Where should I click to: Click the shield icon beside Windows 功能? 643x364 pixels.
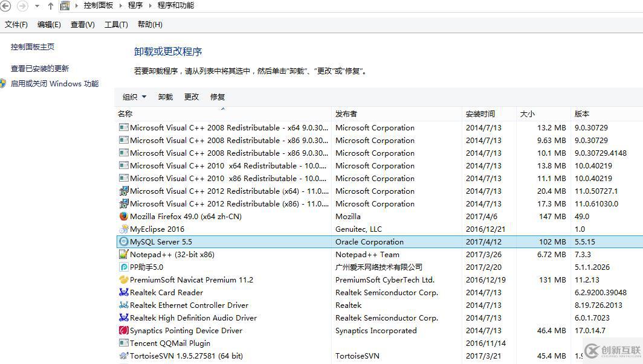point(3,83)
